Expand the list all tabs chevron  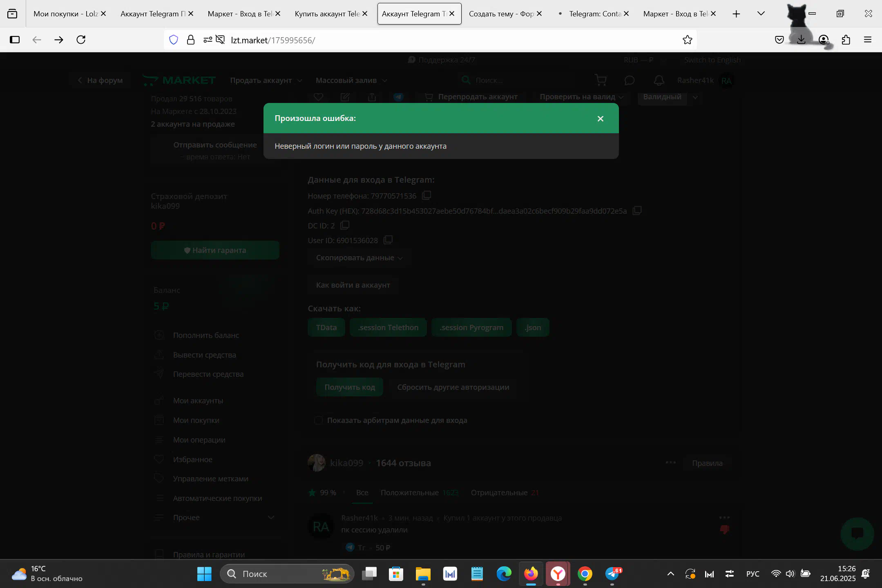click(761, 13)
